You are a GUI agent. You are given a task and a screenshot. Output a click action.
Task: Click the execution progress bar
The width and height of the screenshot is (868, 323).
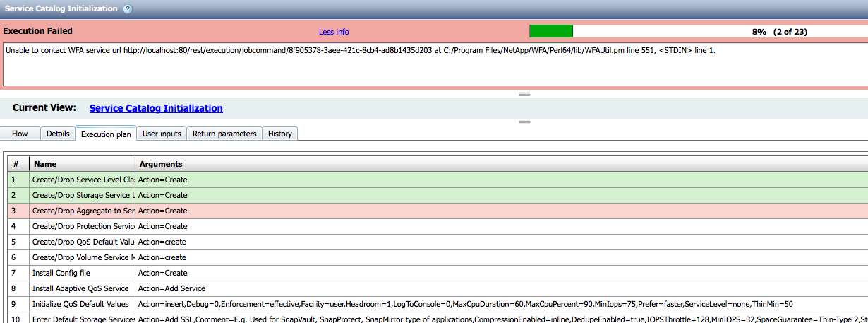click(699, 31)
